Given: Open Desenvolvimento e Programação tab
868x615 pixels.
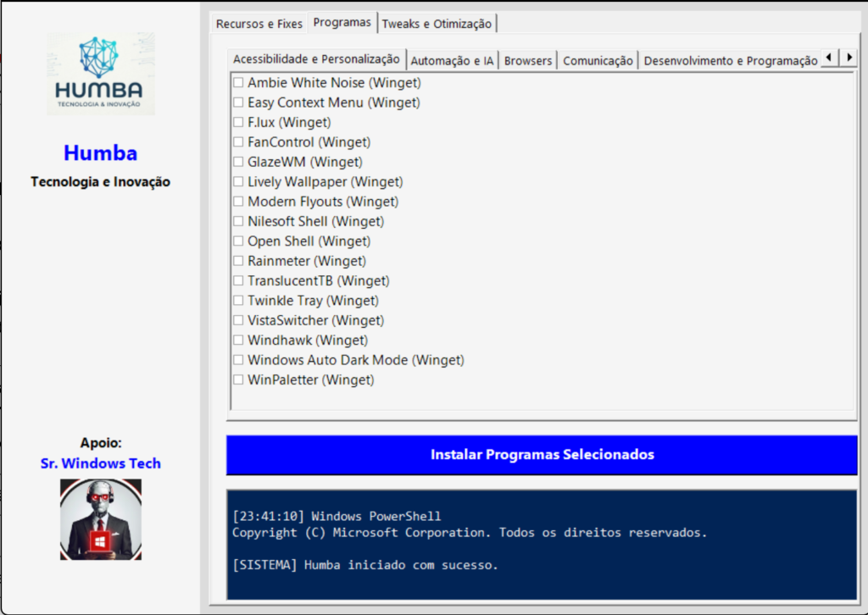Looking at the screenshot, I should 730,61.
